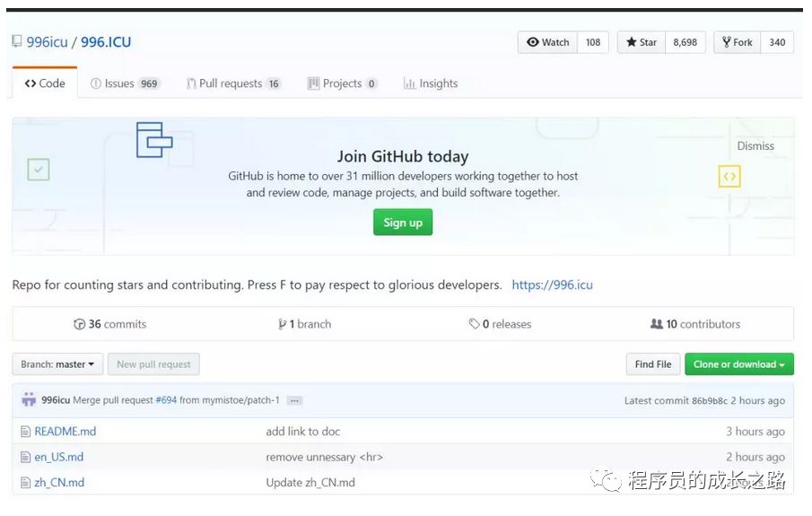Viewport: 812px width, 516px height.
Task: Open the 8,698 stargazers count
Action: [x=685, y=42]
